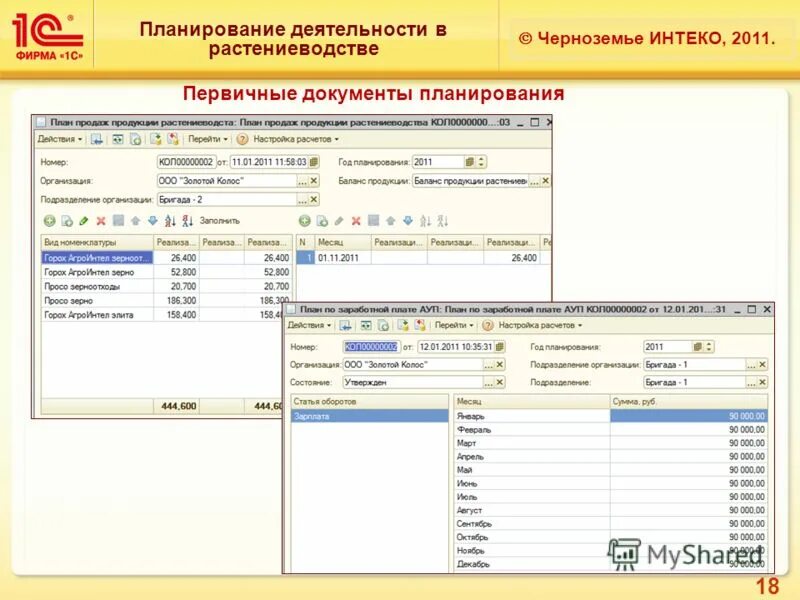Increment Год планирования using the up stepper arrow

pyautogui.click(x=481, y=158)
